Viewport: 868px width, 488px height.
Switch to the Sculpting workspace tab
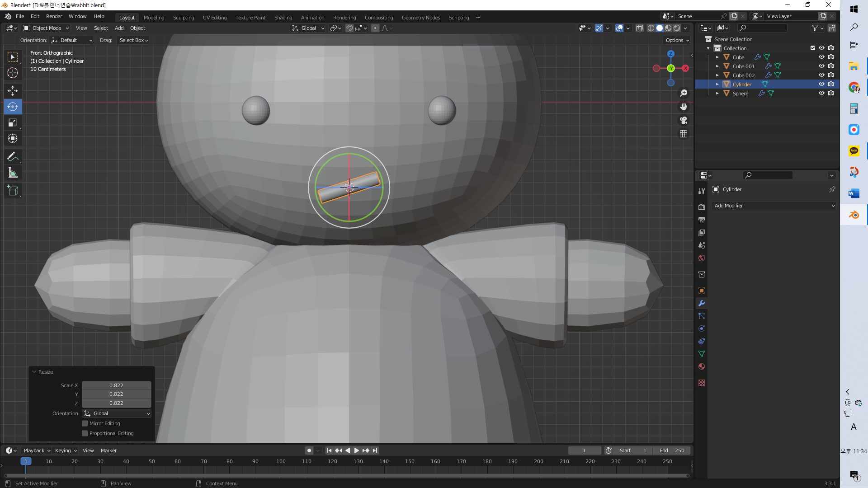tap(184, 18)
